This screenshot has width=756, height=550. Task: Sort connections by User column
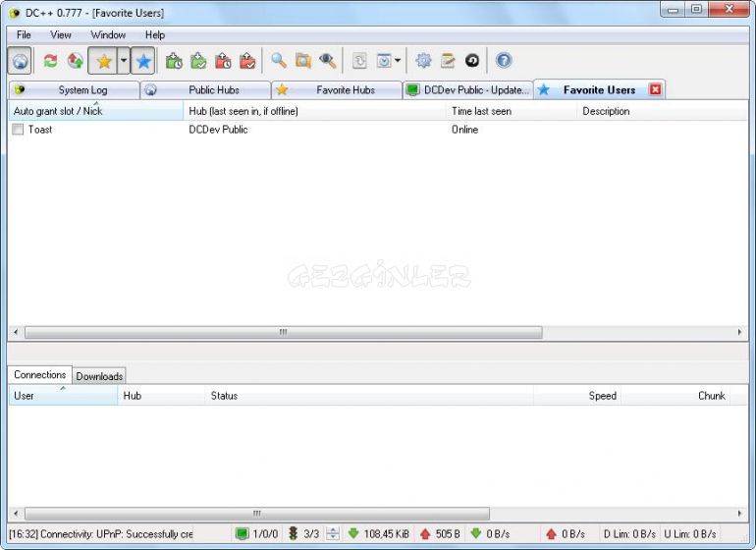point(63,396)
